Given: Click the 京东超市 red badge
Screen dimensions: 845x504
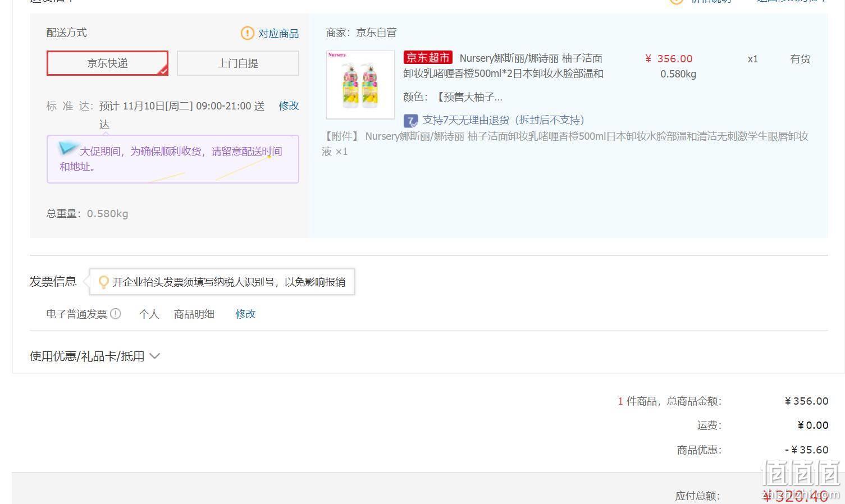Looking at the screenshot, I should tap(428, 58).
